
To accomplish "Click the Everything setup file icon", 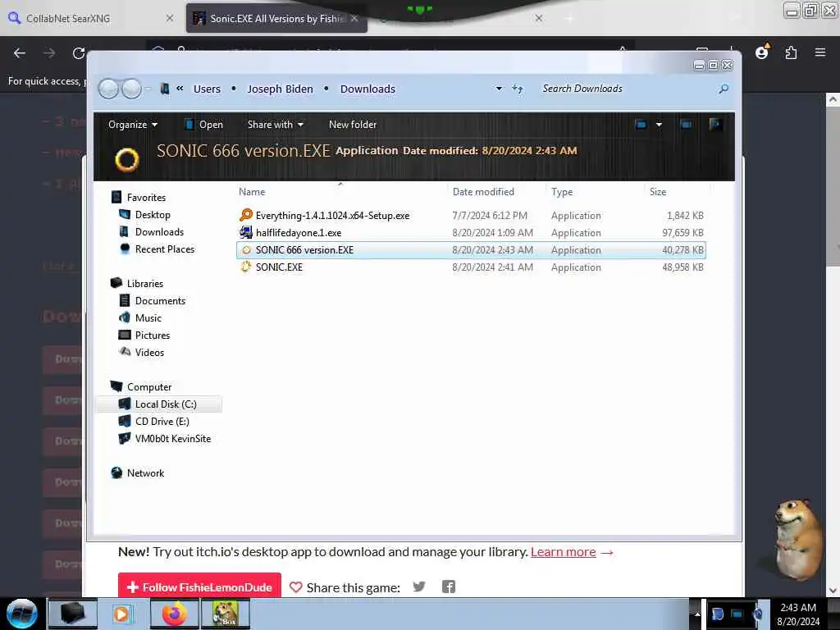I will point(246,216).
